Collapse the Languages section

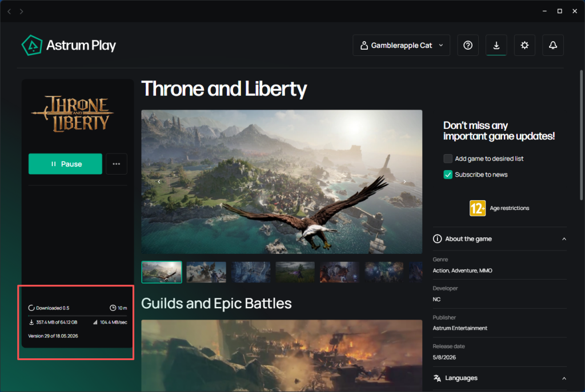pyautogui.click(x=564, y=378)
